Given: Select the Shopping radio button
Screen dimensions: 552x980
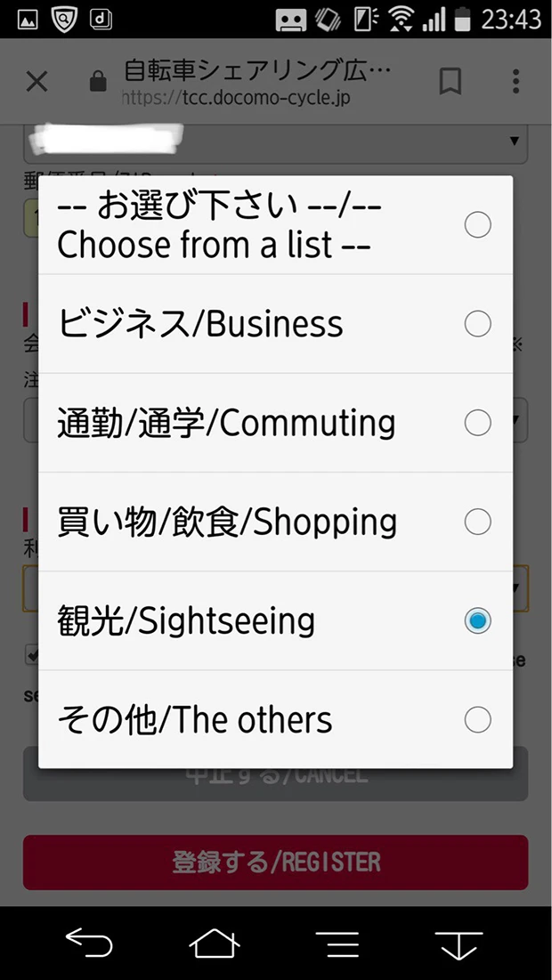Looking at the screenshot, I should [x=477, y=522].
